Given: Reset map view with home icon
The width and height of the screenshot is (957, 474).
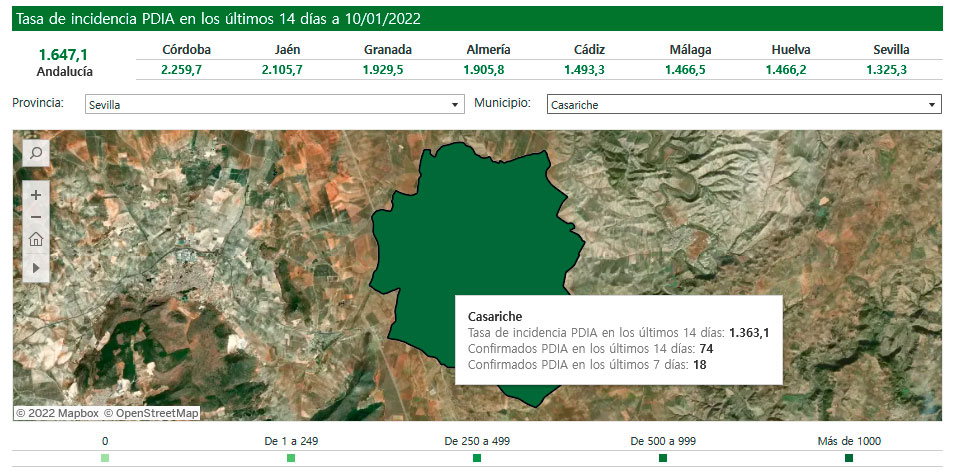Looking at the screenshot, I should [36, 239].
